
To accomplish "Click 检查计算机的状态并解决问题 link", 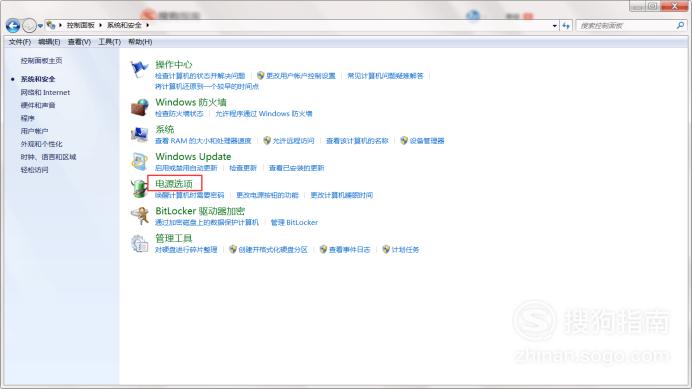I will pos(200,76).
